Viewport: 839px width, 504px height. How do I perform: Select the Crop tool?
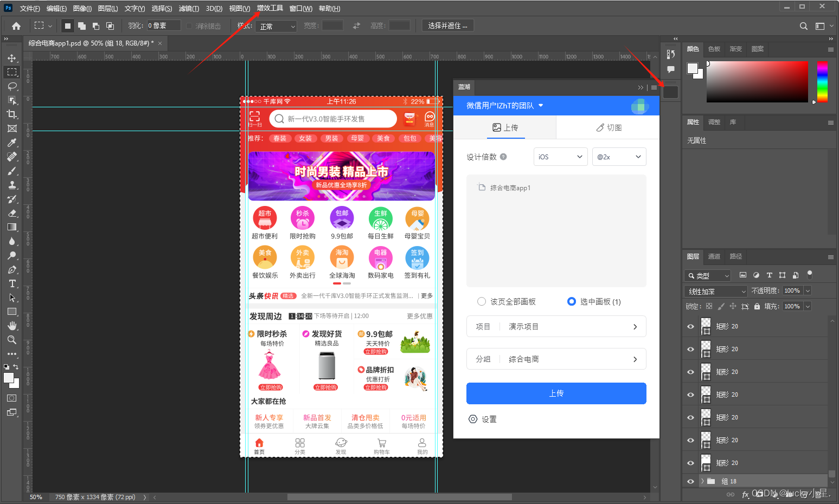point(12,114)
